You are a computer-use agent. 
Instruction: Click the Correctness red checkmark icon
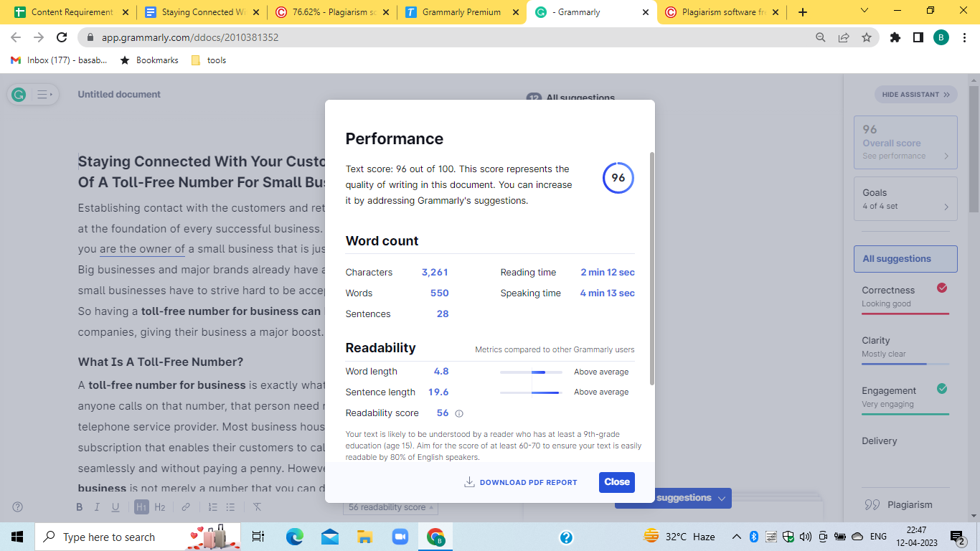[x=942, y=288]
